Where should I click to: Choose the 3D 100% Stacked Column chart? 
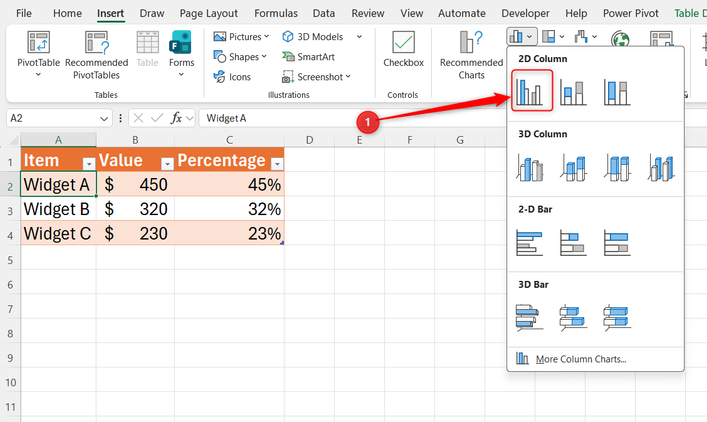[x=617, y=167]
